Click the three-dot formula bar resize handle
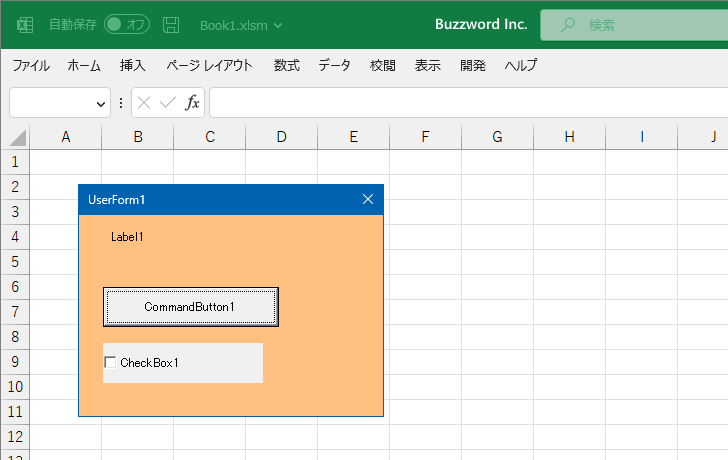The height and width of the screenshot is (460, 728). point(121,103)
